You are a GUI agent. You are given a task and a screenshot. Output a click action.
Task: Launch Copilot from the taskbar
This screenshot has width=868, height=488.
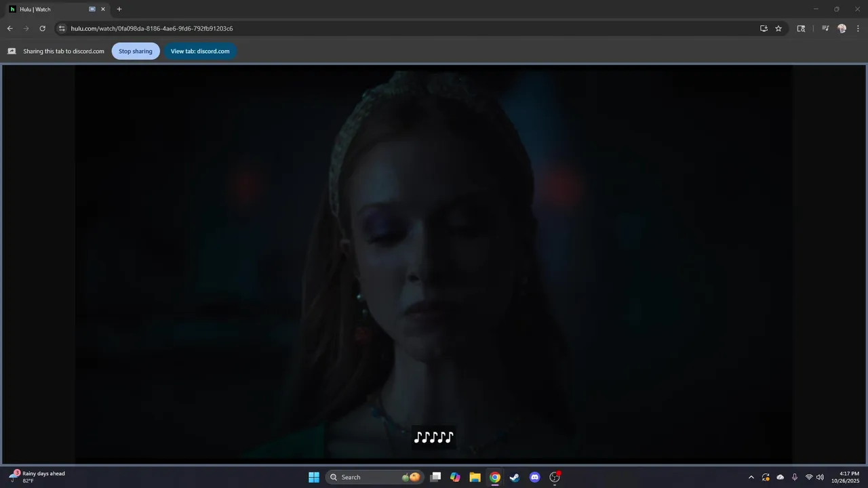click(x=455, y=477)
